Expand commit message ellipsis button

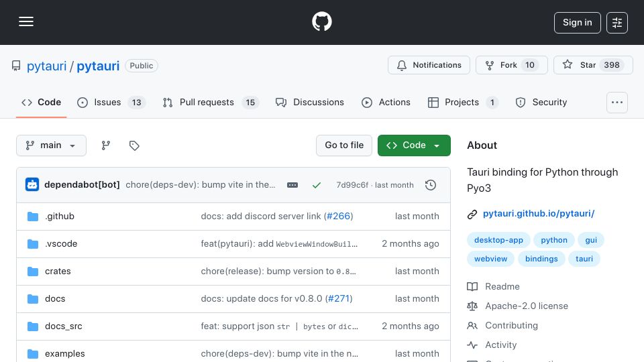click(x=292, y=185)
